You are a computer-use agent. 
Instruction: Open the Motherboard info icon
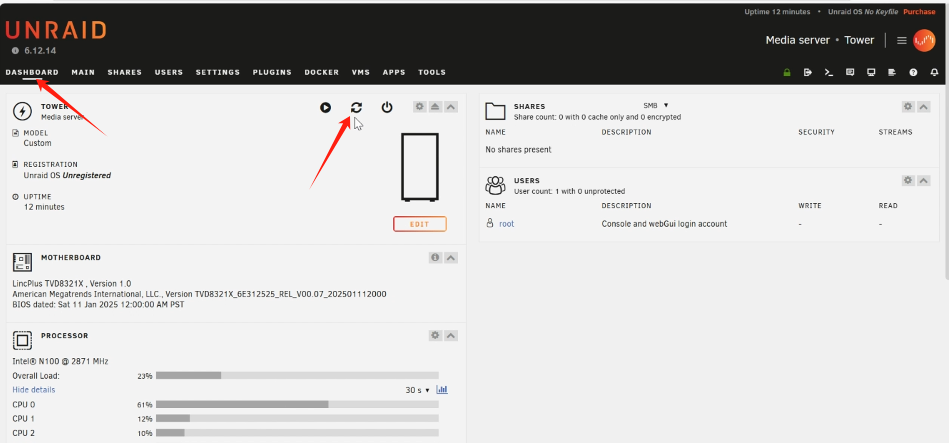435,257
